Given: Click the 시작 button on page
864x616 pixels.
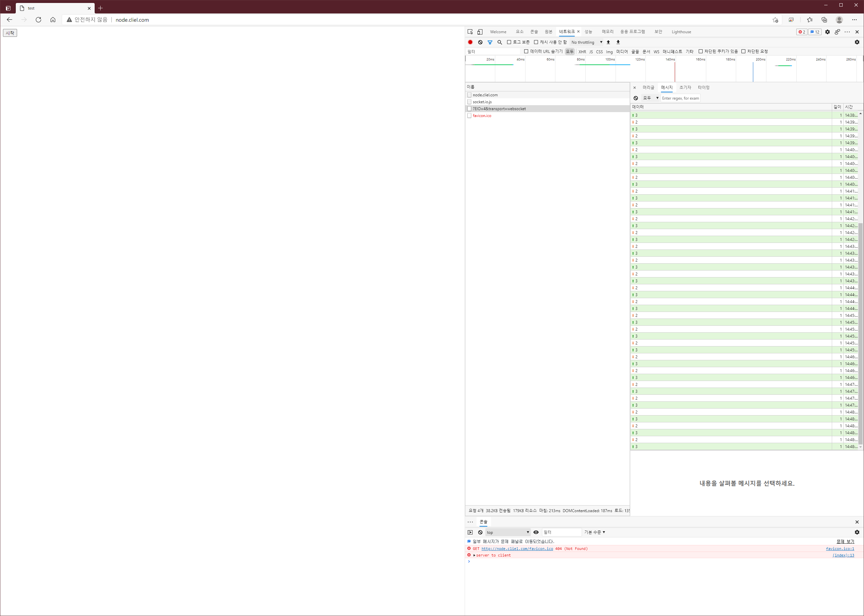Looking at the screenshot, I should click(x=10, y=33).
